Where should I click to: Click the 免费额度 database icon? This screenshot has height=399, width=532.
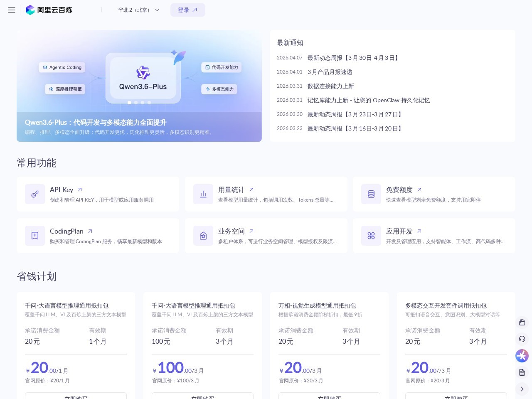click(371, 194)
